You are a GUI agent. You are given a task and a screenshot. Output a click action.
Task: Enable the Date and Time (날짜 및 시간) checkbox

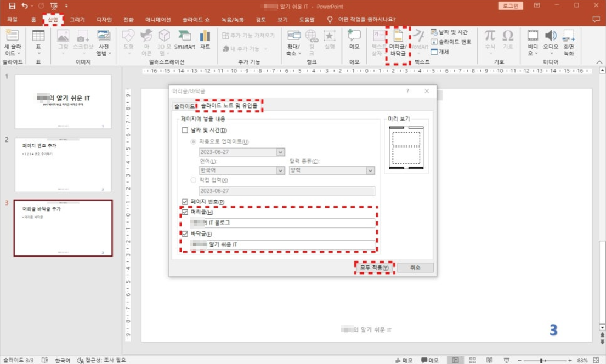(185, 130)
